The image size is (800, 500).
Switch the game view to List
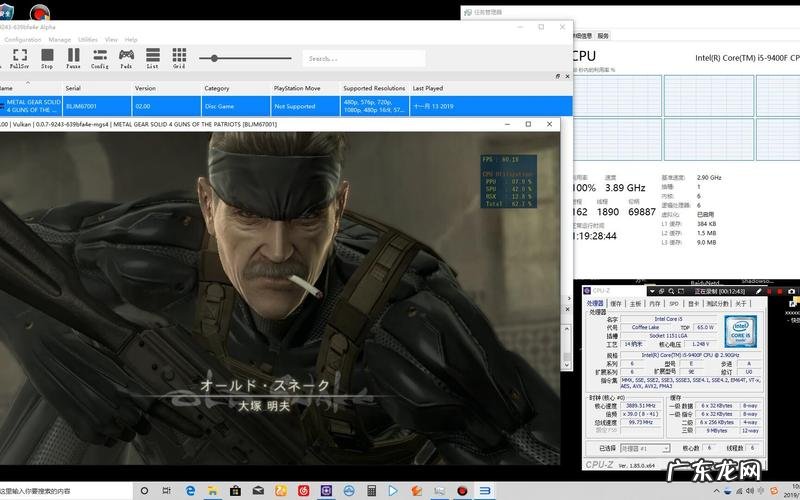152,57
